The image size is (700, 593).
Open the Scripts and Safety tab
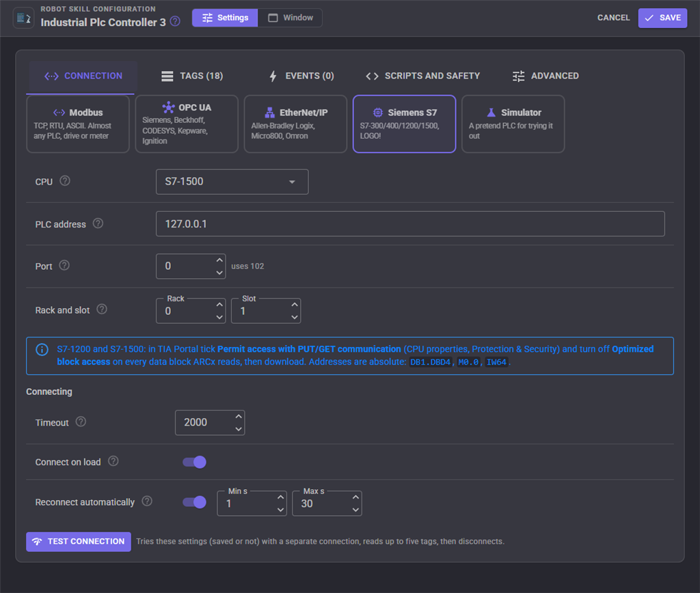[423, 76]
